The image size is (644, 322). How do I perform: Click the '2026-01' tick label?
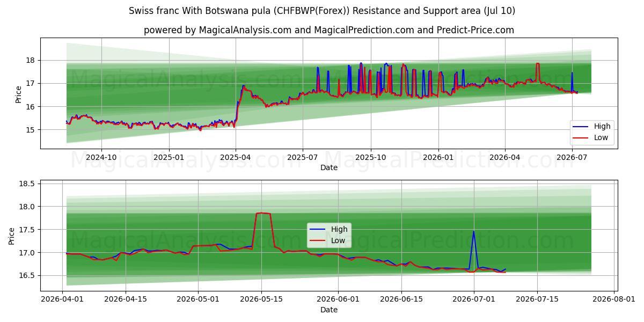(x=438, y=157)
